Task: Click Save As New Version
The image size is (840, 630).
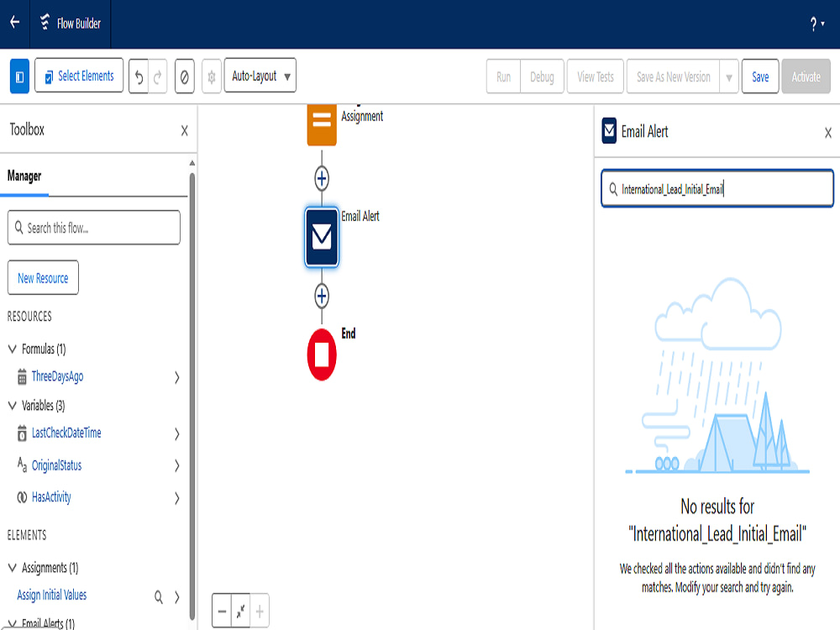Action: [x=674, y=76]
